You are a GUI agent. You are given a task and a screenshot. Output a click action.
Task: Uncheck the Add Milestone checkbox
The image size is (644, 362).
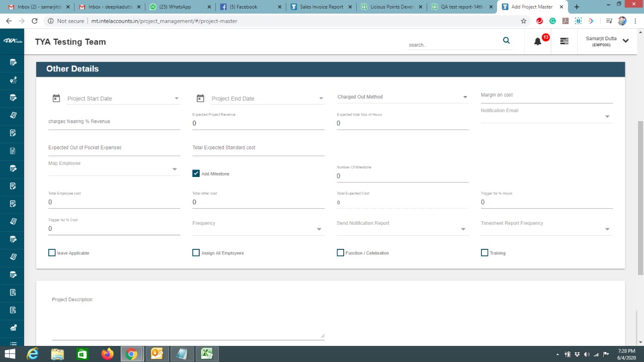196,173
